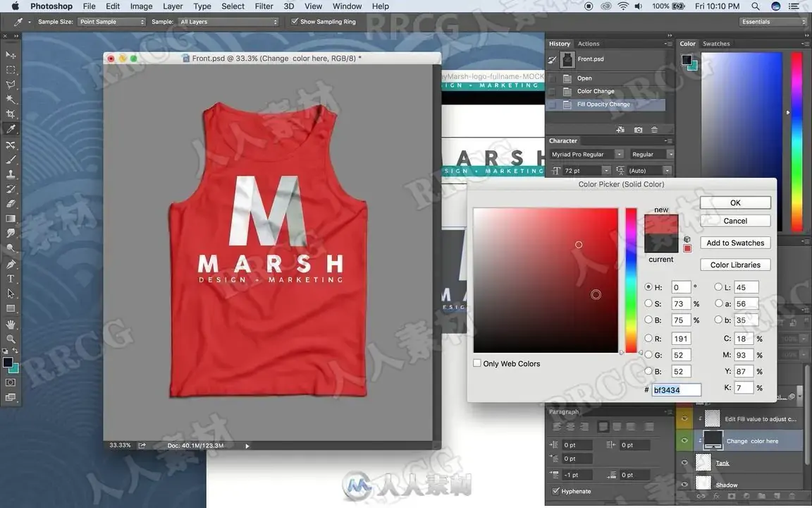Select the H hue radio button

(x=648, y=286)
